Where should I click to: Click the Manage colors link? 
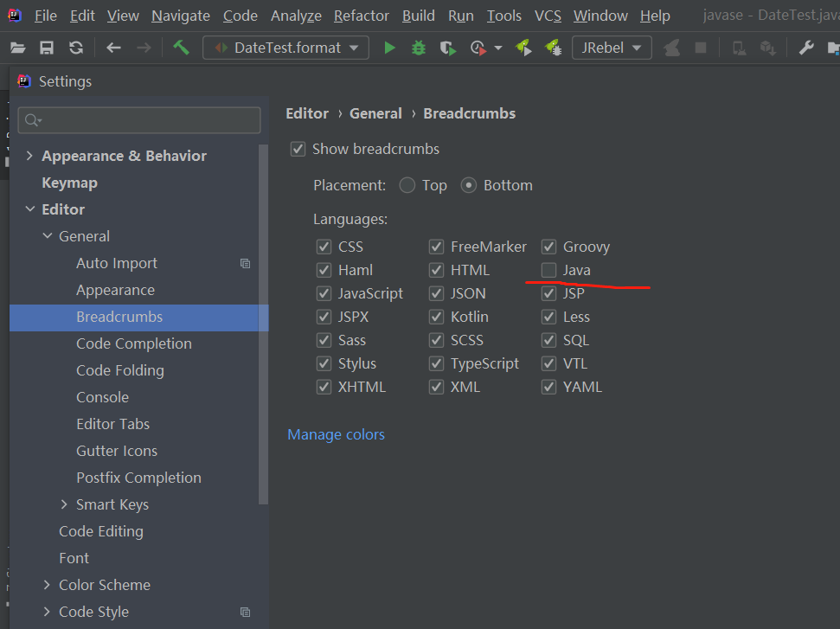pos(336,434)
